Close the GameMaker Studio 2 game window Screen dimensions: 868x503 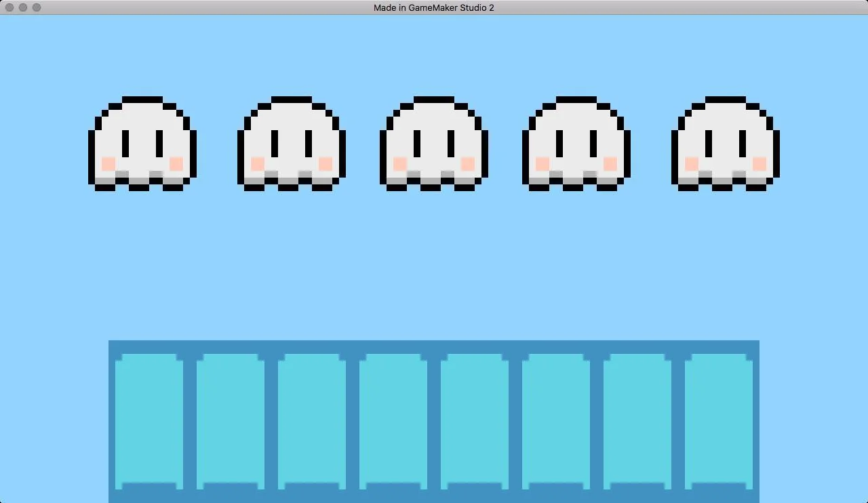(9, 7)
